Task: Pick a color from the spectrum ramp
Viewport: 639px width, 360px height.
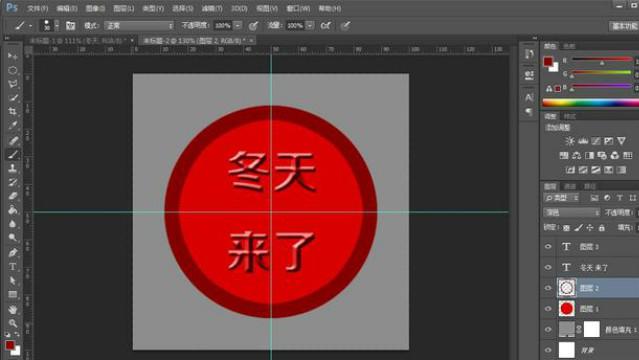Action: (591, 103)
